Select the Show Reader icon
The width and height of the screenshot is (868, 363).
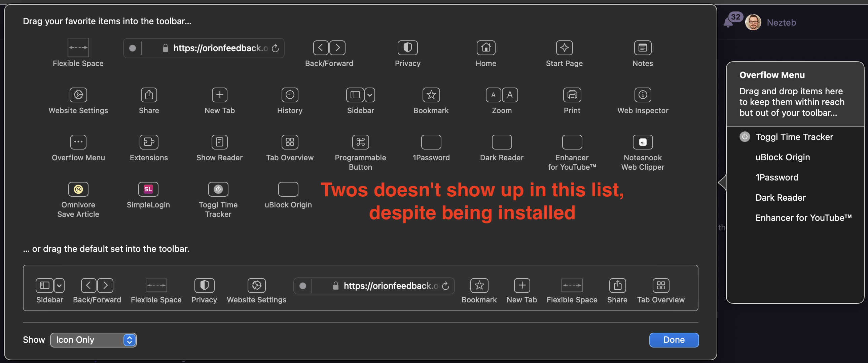220,142
